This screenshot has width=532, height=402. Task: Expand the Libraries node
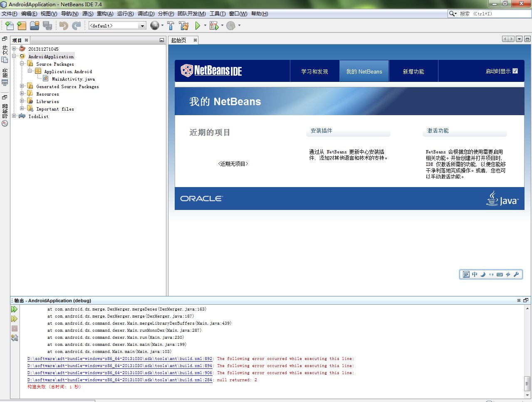(22, 101)
